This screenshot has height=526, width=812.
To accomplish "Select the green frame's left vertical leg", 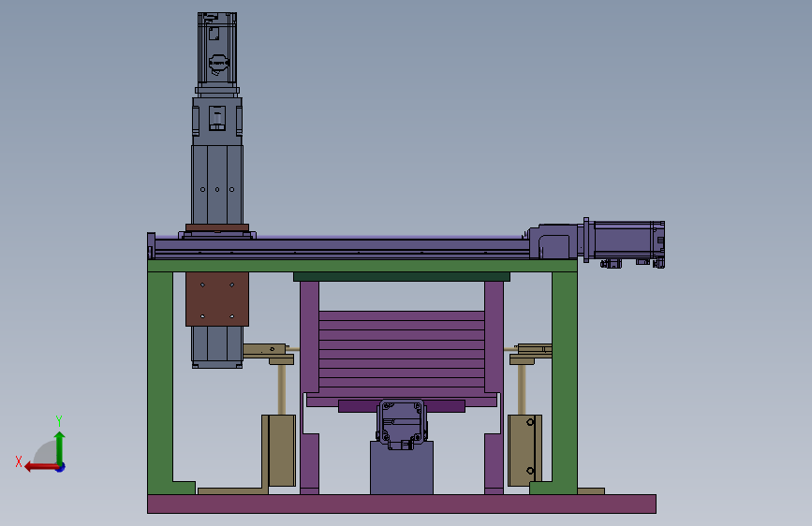I will coord(160,383).
